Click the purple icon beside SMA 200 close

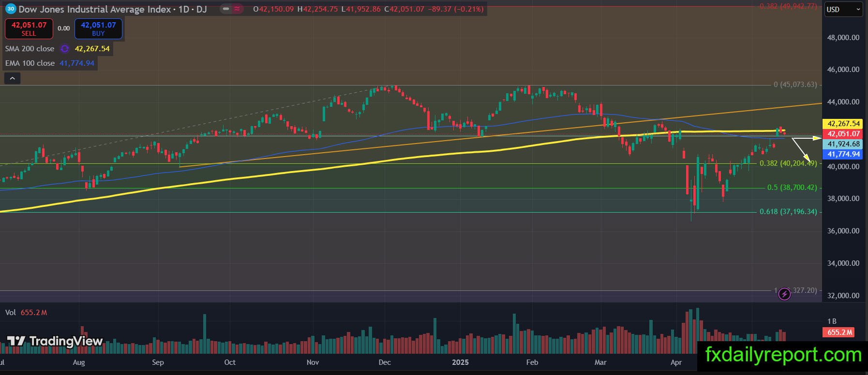pyautogui.click(x=64, y=49)
